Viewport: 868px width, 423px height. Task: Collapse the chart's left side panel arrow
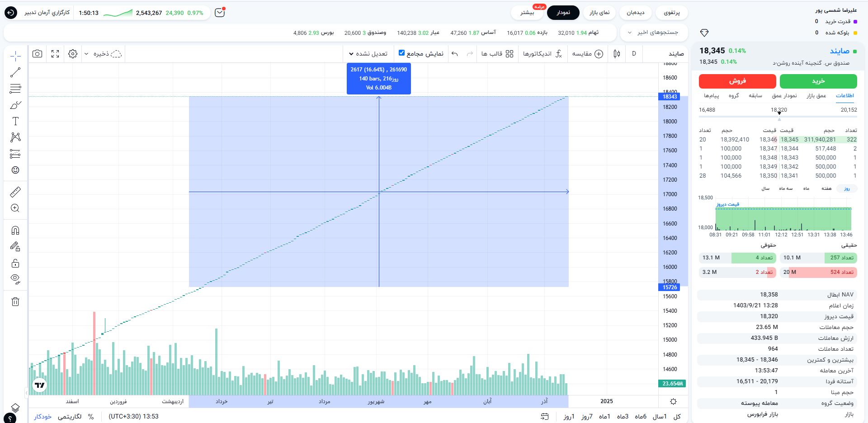point(26,393)
